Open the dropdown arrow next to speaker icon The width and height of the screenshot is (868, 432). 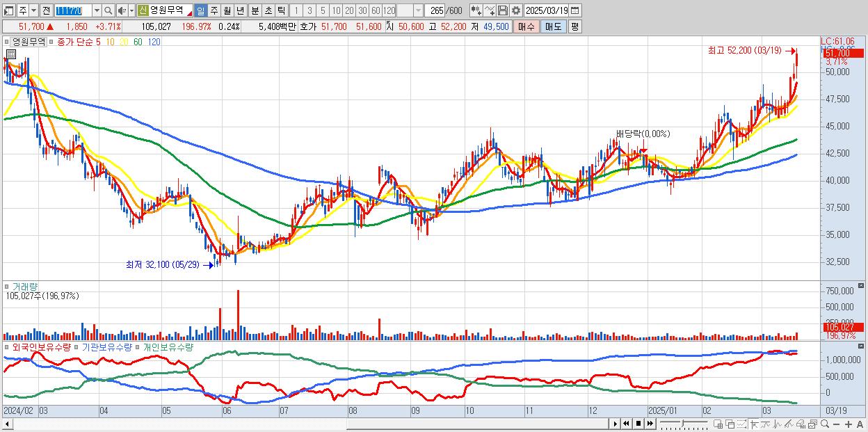[131, 10]
